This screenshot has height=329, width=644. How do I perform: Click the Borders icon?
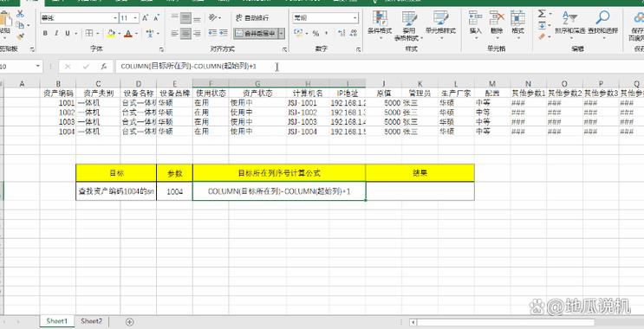(x=89, y=33)
